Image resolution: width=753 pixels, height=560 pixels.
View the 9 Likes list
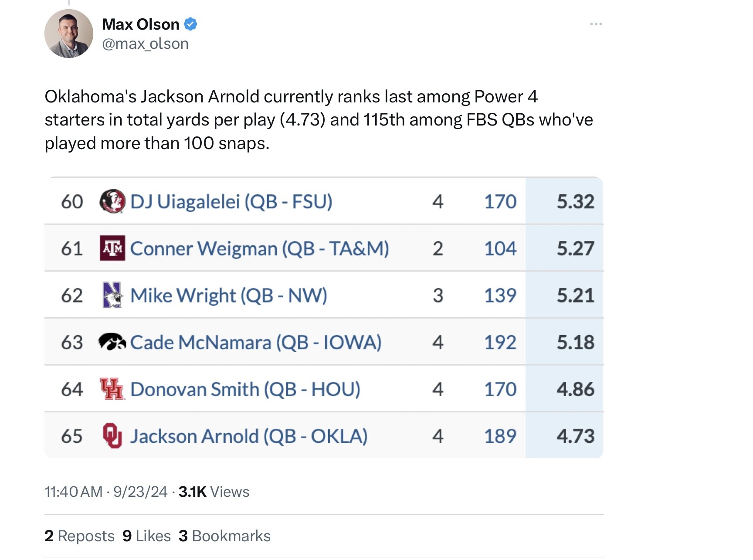click(x=146, y=536)
